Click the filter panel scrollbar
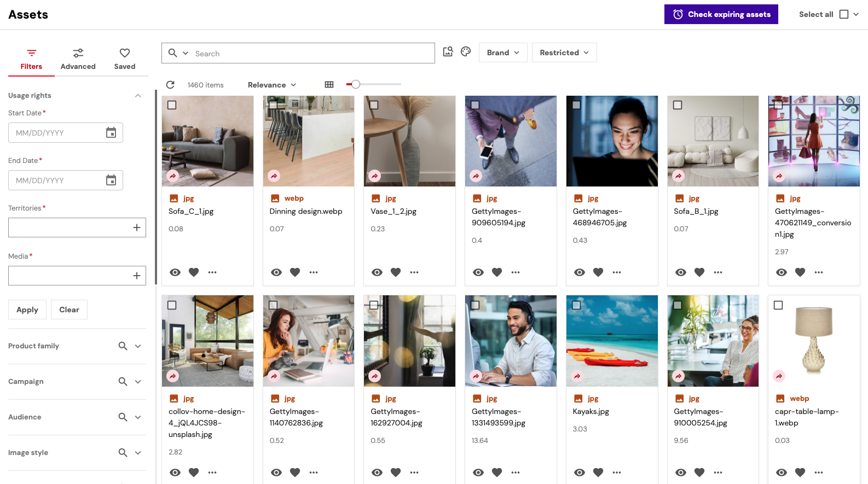Image resolution: width=868 pixels, height=484 pixels. tap(156, 187)
